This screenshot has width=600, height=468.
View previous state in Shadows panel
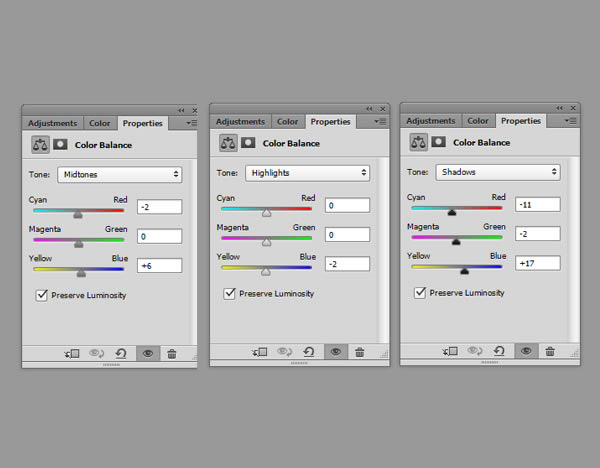coord(475,351)
